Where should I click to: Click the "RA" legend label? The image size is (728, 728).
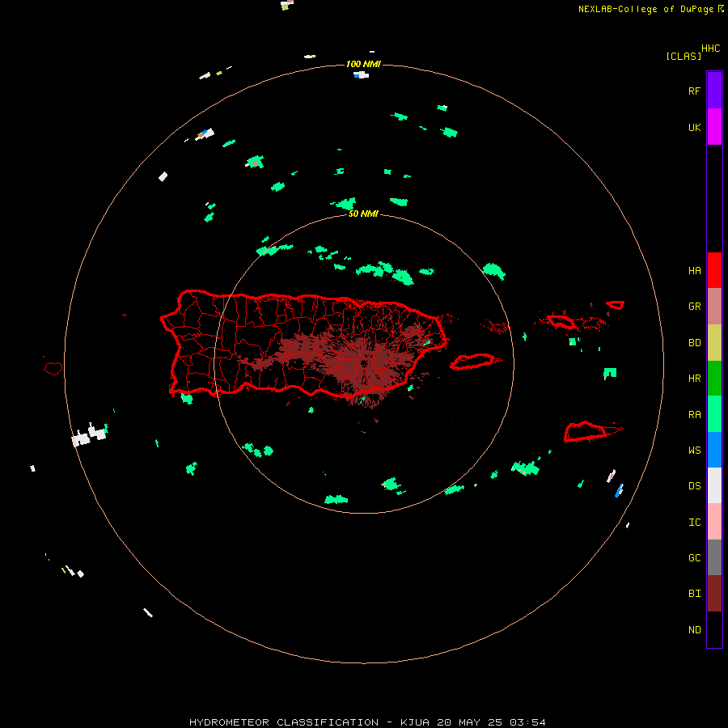click(x=694, y=415)
